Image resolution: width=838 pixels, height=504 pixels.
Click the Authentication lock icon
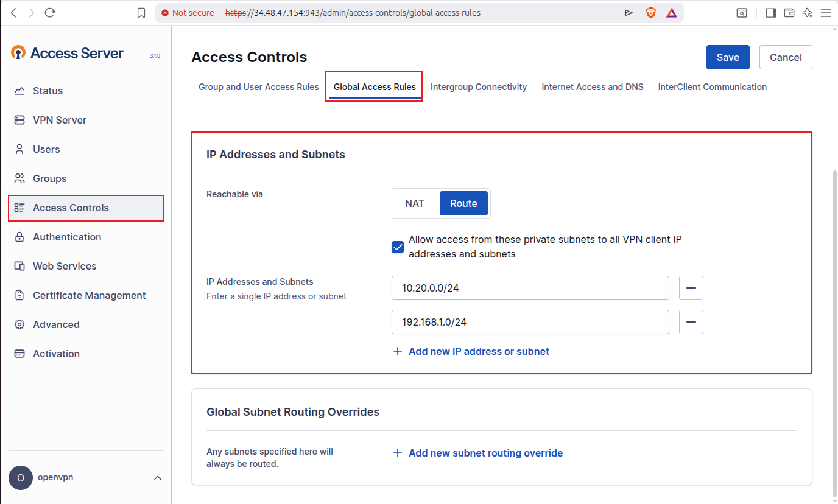point(19,237)
